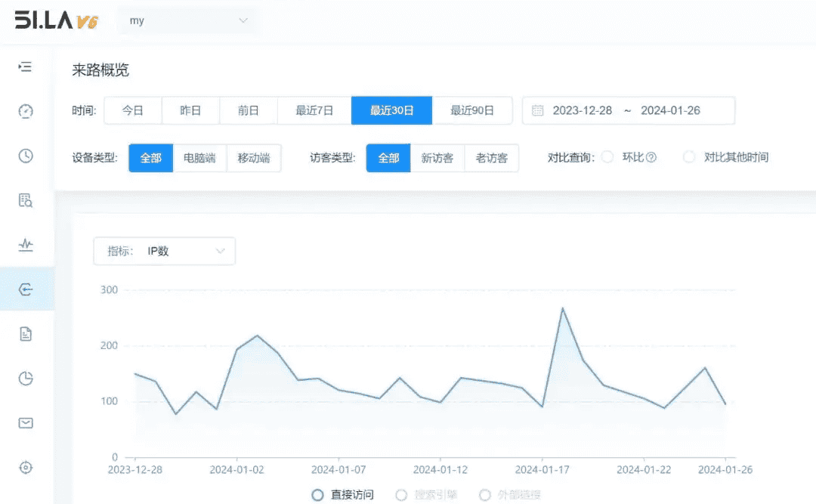Open the message envelope icon in sidebar
This screenshot has width=816, height=504.
pos(25,422)
